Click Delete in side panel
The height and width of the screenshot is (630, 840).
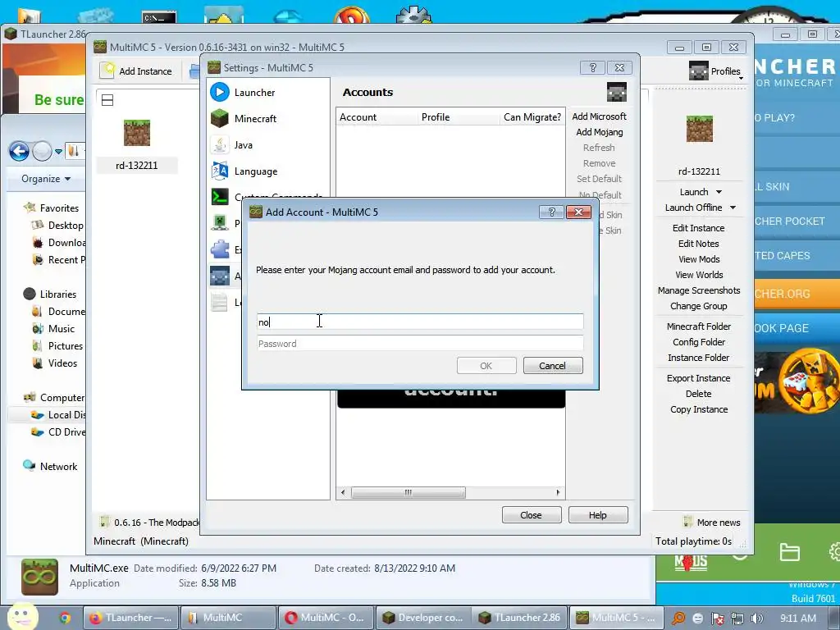699,393
